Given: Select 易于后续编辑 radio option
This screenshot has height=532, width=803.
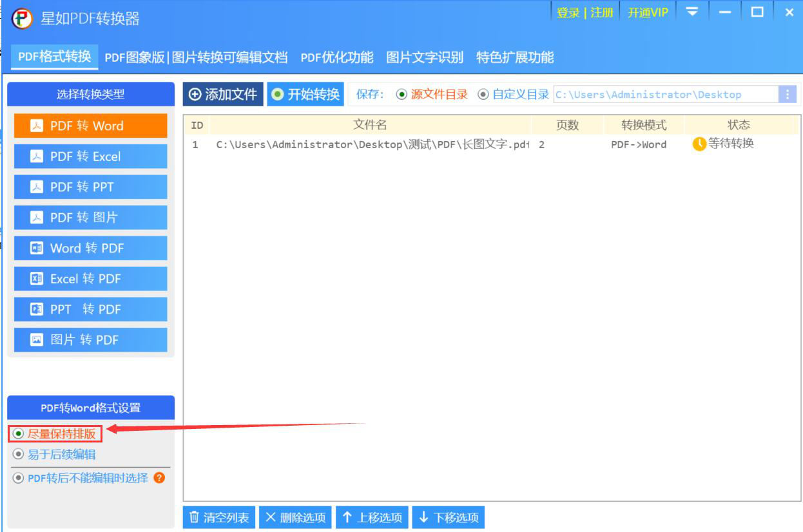Looking at the screenshot, I should (x=55, y=454).
